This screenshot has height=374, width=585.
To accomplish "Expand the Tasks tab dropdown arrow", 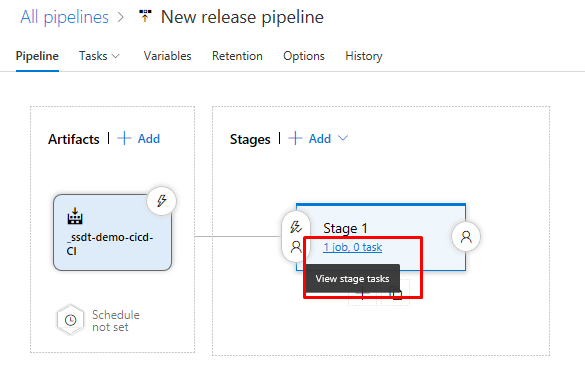I will click(x=116, y=56).
